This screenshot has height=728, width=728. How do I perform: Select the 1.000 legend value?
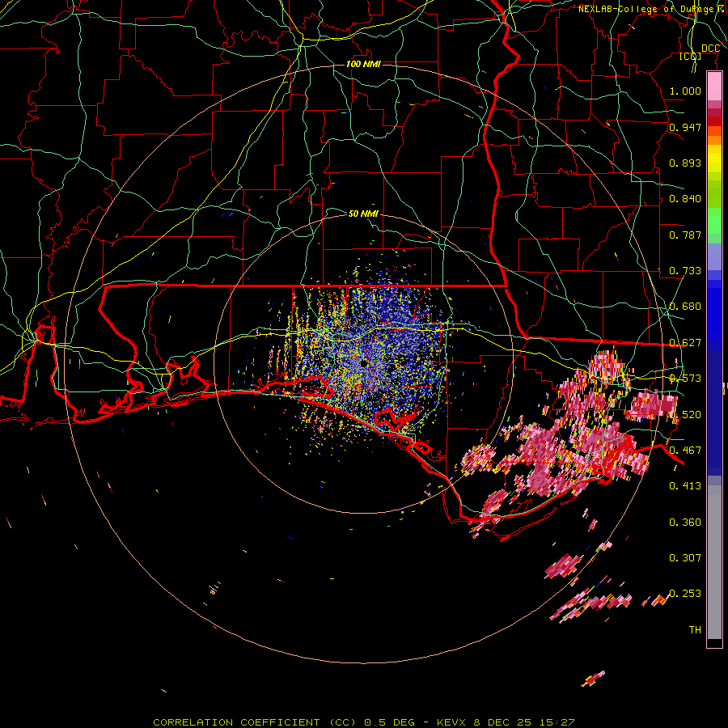[x=685, y=91]
